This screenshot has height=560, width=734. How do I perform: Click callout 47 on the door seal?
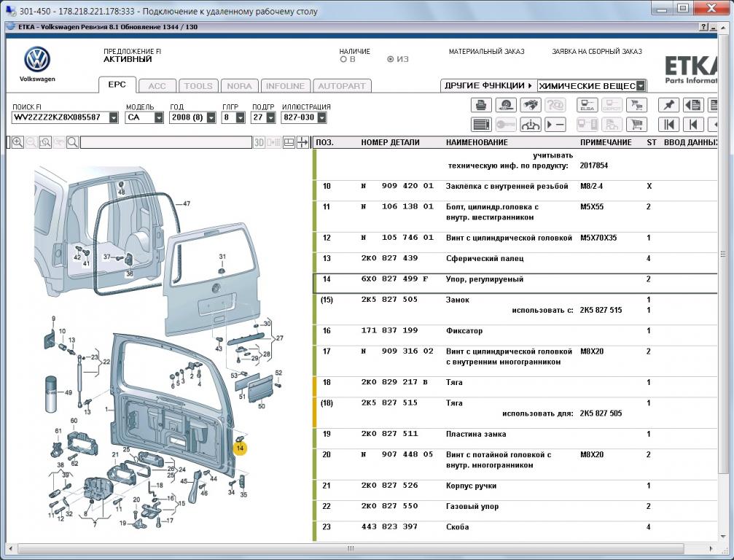click(x=187, y=203)
